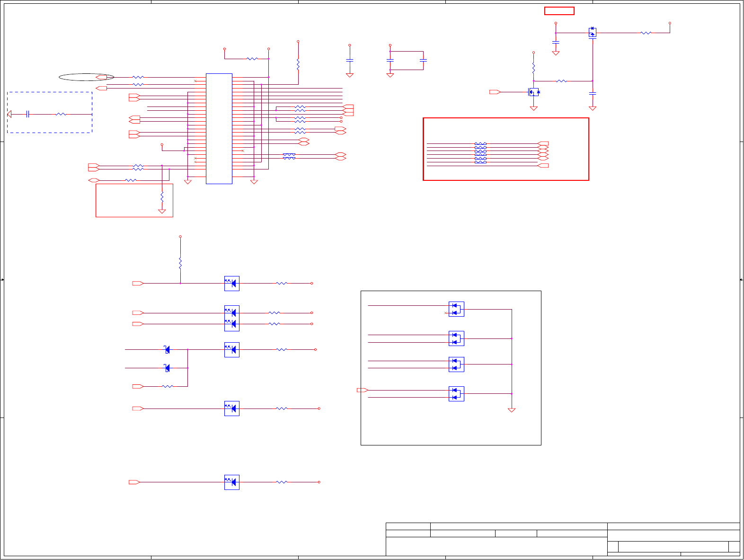The height and width of the screenshot is (560, 744).
Task: Select the upper Schottky diode symbol
Action: click(167, 349)
